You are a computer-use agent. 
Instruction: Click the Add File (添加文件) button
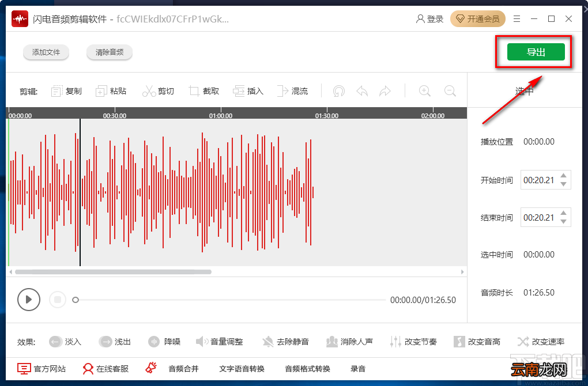coord(46,52)
